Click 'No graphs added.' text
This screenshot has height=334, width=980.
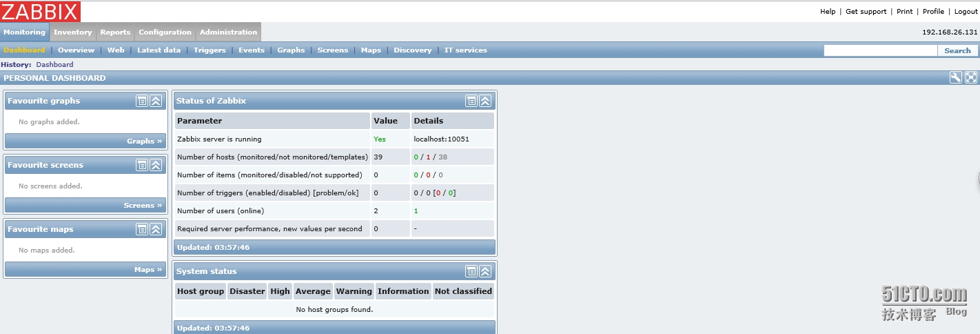click(49, 122)
